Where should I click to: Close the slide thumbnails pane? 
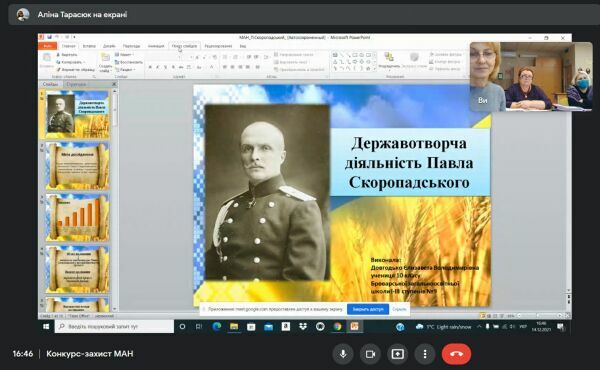[114, 84]
